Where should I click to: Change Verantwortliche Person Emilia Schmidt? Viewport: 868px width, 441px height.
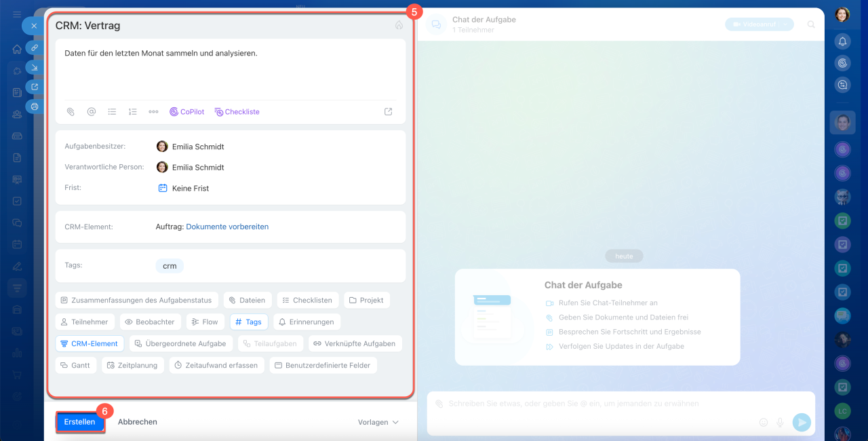pyautogui.click(x=191, y=168)
